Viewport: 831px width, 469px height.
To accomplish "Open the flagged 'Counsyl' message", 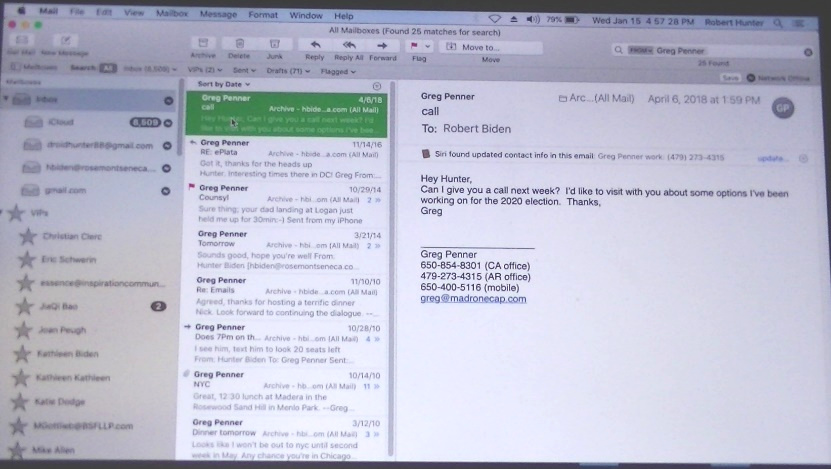I will [286, 204].
